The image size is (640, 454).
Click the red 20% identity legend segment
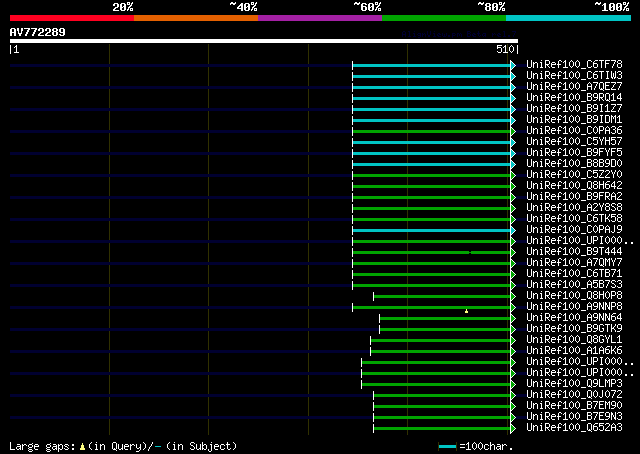pos(72,18)
